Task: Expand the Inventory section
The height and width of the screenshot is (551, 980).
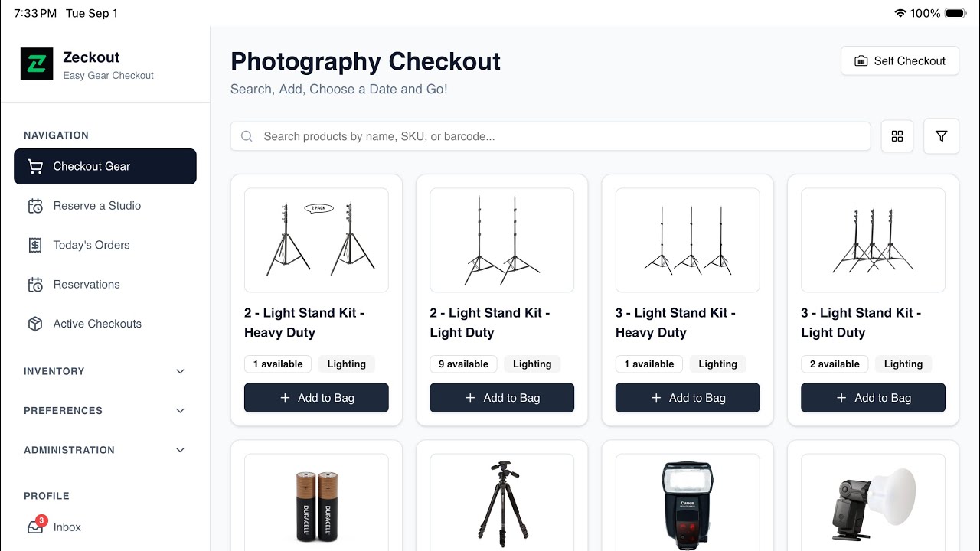Action: point(105,371)
